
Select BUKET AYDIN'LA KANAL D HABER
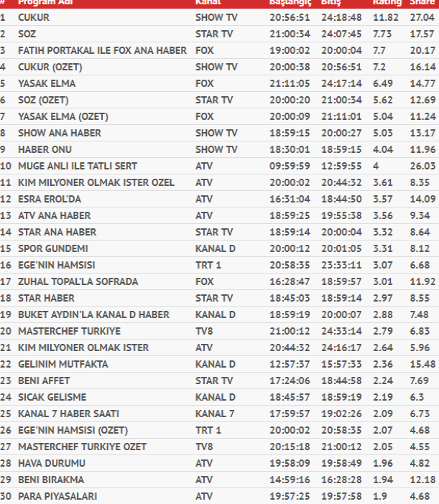[x=93, y=314]
